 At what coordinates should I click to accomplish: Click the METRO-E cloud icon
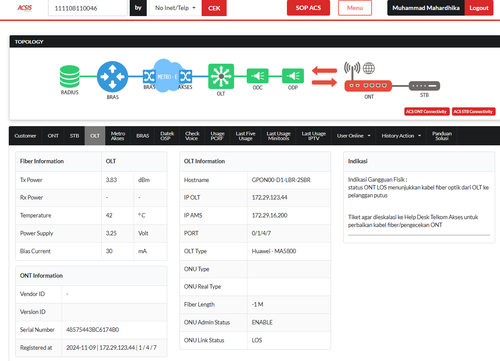click(x=167, y=76)
